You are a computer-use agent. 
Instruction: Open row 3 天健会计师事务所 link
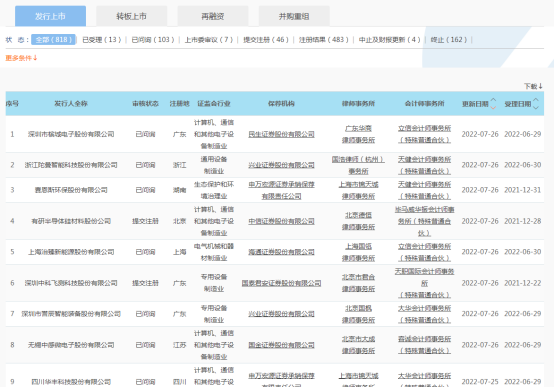pyautogui.click(x=424, y=190)
